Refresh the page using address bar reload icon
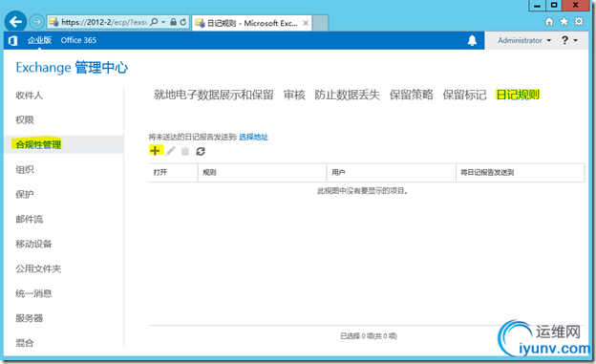The height and width of the screenshot is (364, 596). pyautogui.click(x=183, y=22)
